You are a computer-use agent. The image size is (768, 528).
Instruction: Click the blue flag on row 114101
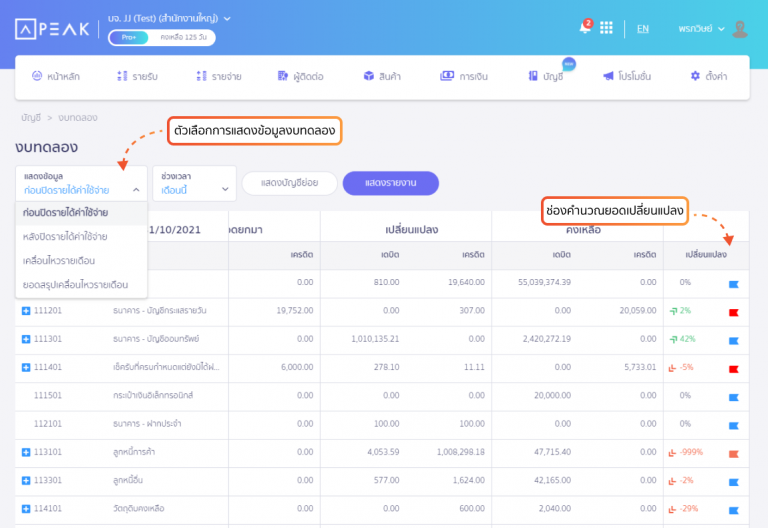(x=733, y=508)
